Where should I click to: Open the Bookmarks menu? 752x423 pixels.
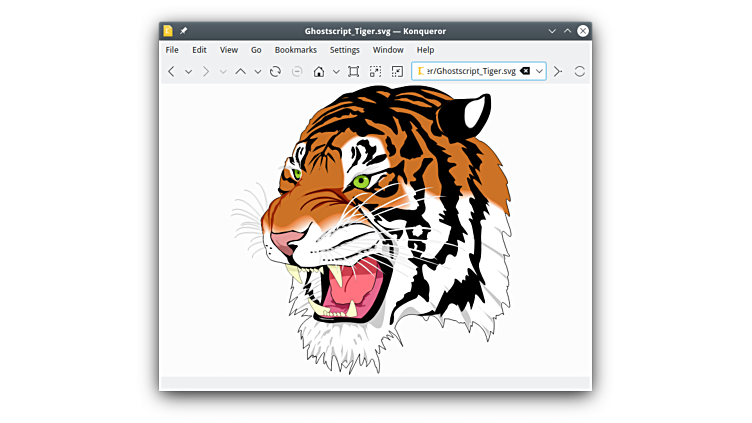point(295,50)
